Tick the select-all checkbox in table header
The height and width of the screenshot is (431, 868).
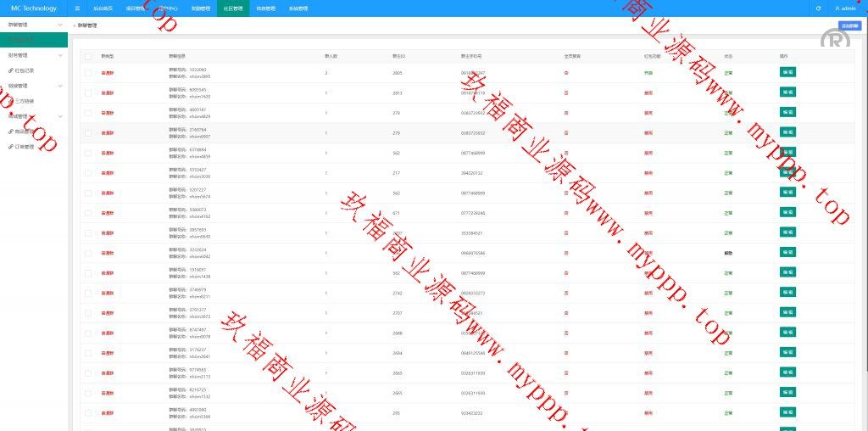click(x=88, y=56)
